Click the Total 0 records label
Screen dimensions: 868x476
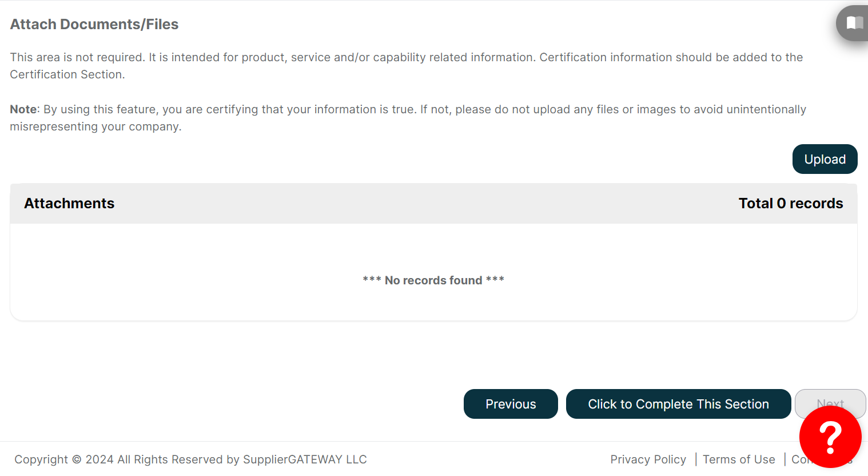[791, 203]
